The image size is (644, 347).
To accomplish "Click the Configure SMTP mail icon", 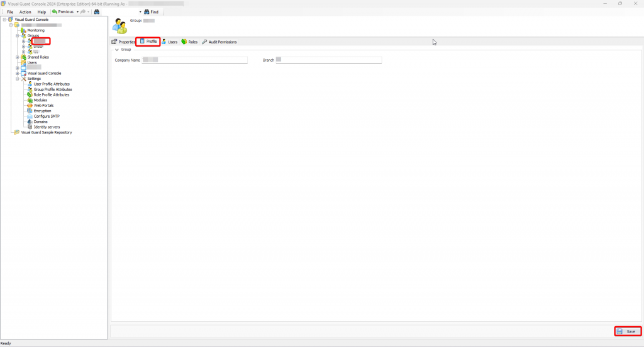I will [30, 117].
